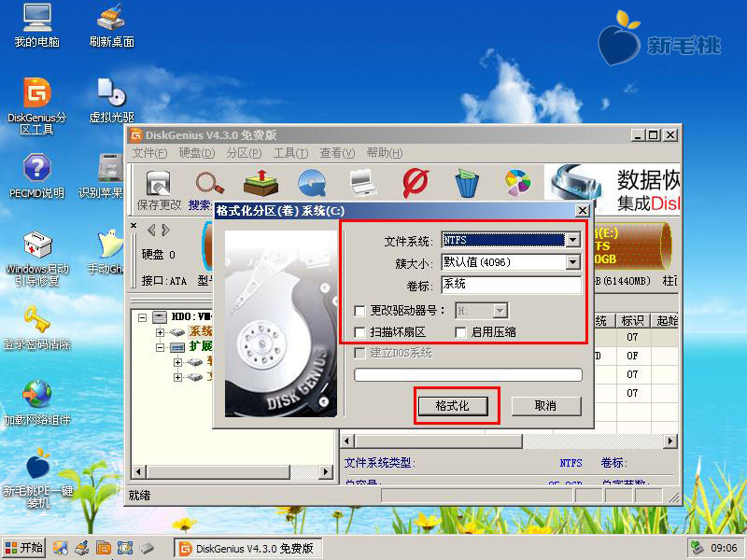Select the (E:) partition block in disk map
Screen dimensions: 747x560
tap(631, 245)
